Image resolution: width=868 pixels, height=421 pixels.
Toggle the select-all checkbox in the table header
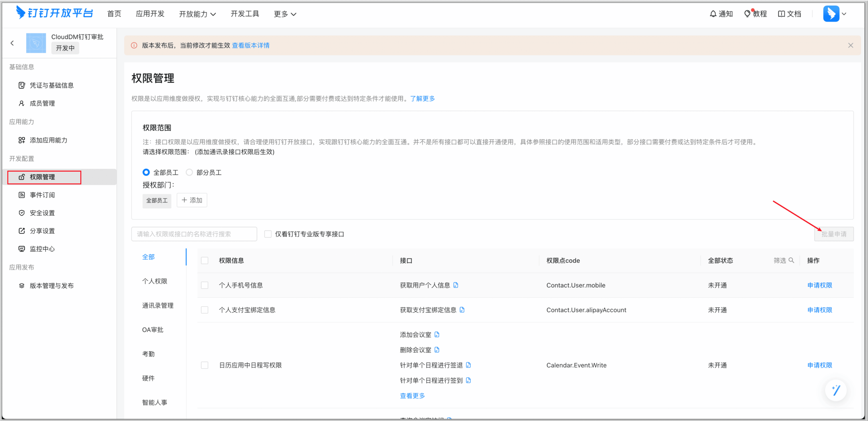pyautogui.click(x=205, y=260)
